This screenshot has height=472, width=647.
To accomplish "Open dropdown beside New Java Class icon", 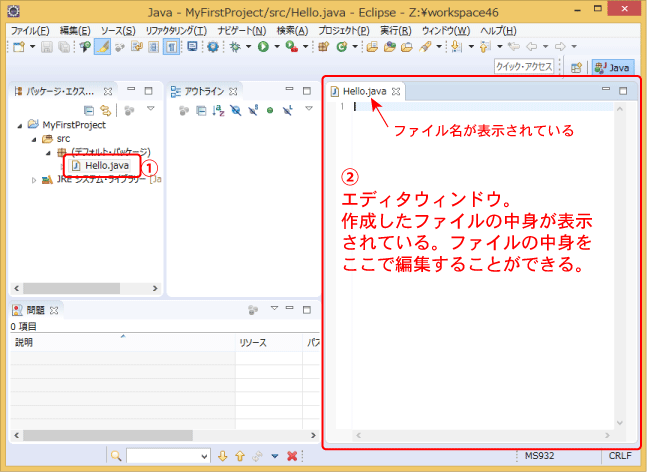I will tap(355, 47).
